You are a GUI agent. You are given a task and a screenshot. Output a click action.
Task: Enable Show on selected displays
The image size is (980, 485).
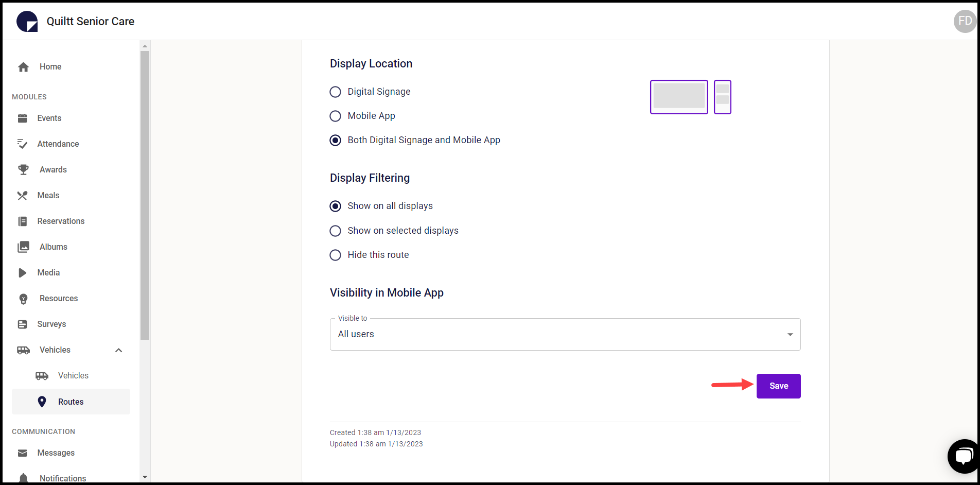[x=335, y=231]
